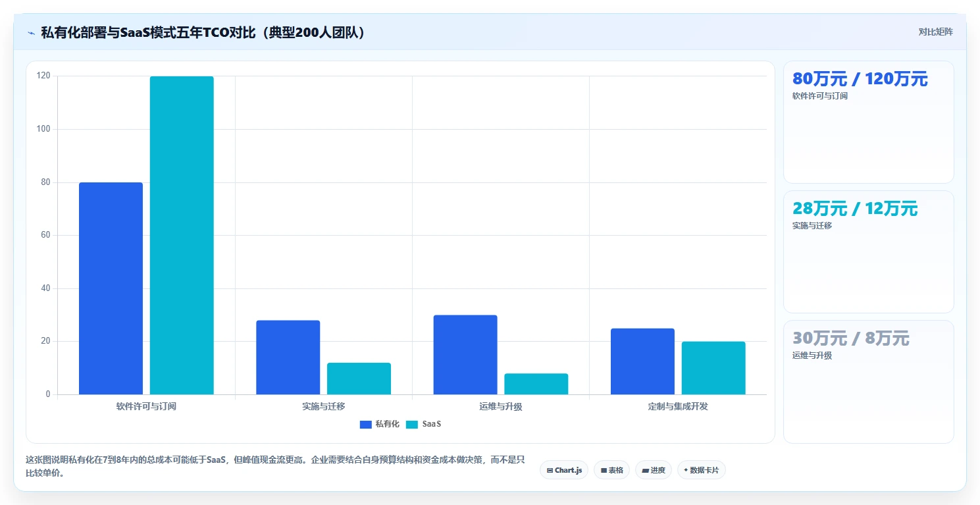Viewport: 980px width, 505px height.
Task: Click the 0 y-axis tick label
Action: point(48,394)
